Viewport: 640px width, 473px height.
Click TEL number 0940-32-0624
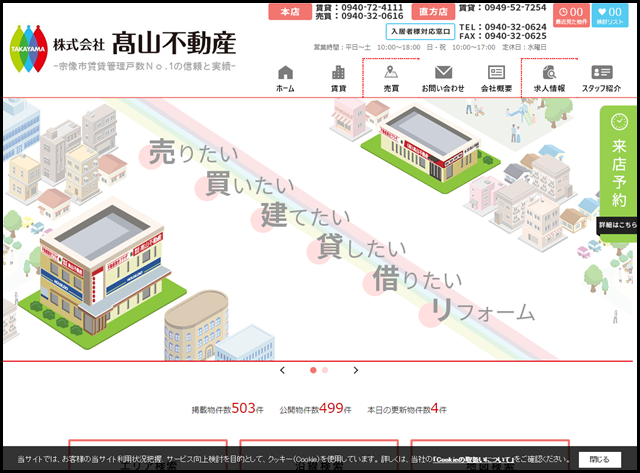[515, 27]
